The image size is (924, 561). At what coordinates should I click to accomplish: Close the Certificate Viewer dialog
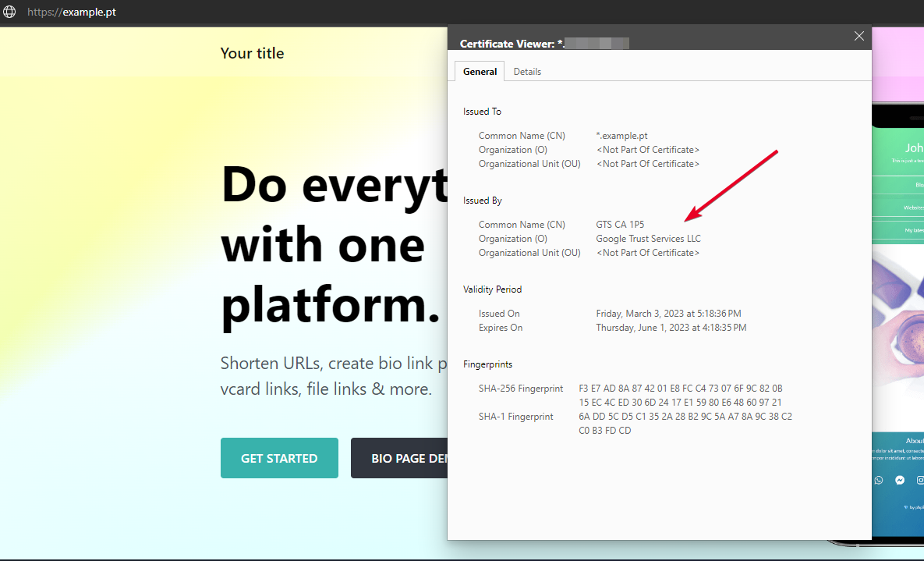tap(859, 37)
